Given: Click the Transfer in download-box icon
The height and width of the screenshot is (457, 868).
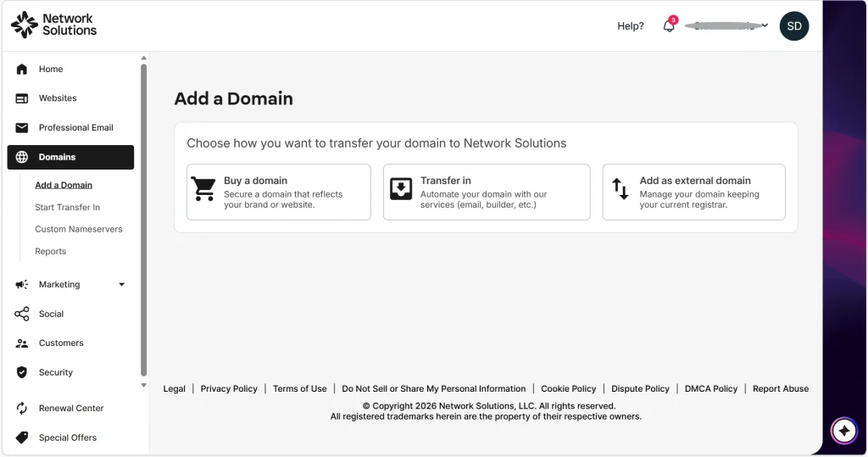Looking at the screenshot, I should tap(401, 189).
